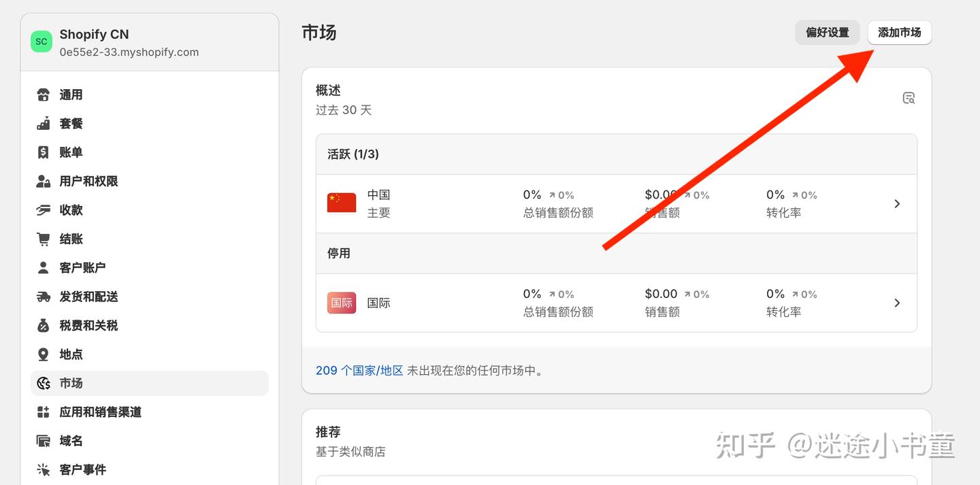Click the China flag thumbnail
Screen dimensions: 980x485
coord(342,203)
